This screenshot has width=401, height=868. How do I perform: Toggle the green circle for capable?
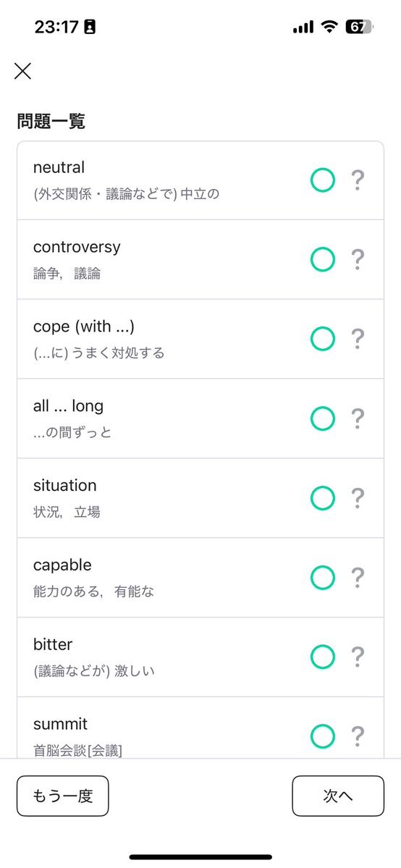point(323,578)
